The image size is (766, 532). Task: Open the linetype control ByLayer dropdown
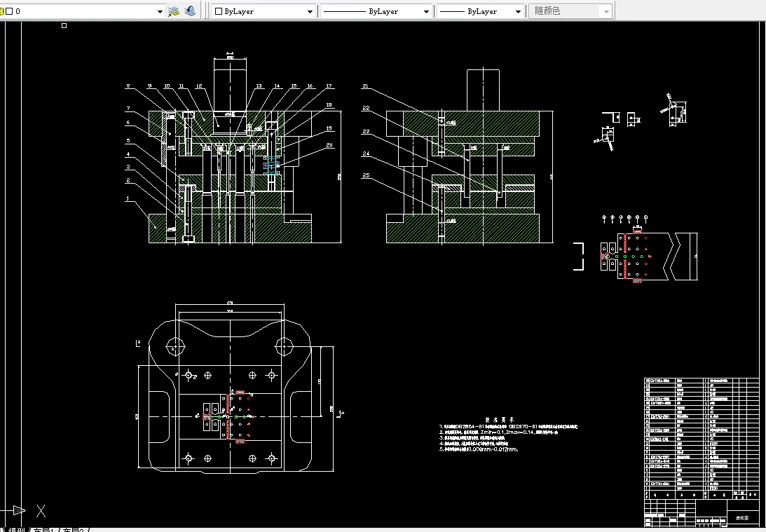376,11
